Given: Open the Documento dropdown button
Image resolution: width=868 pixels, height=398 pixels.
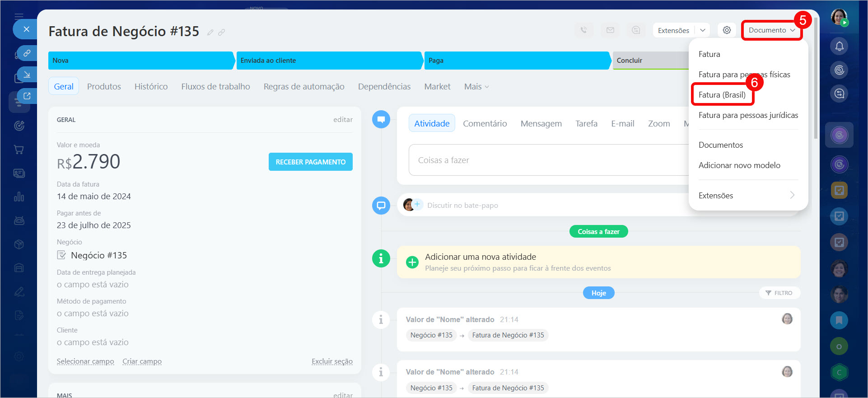Looking at the screenshot, I should click(771, 30).
